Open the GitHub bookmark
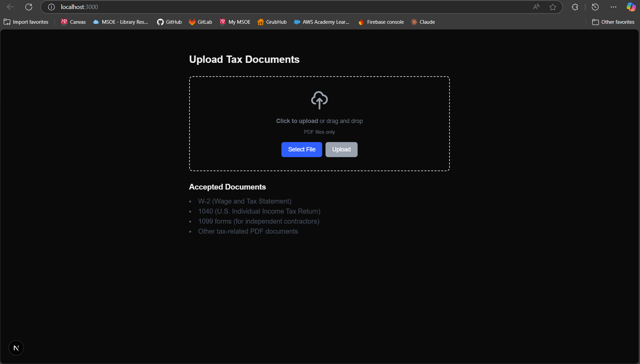This screenshot has width=640, height=364. 169,22
